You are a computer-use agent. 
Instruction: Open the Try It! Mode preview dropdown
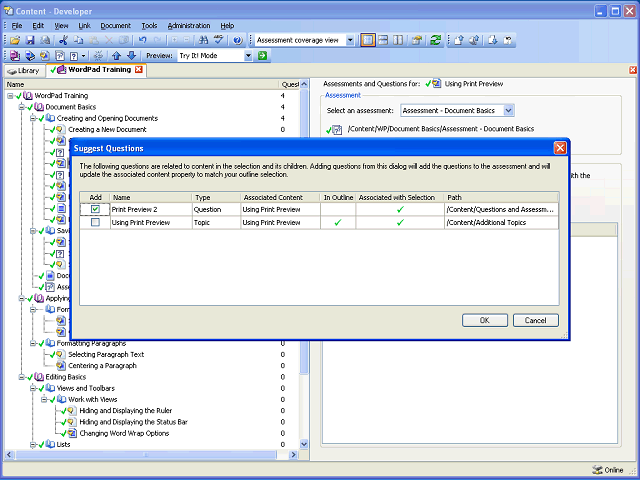coord(248,56)
